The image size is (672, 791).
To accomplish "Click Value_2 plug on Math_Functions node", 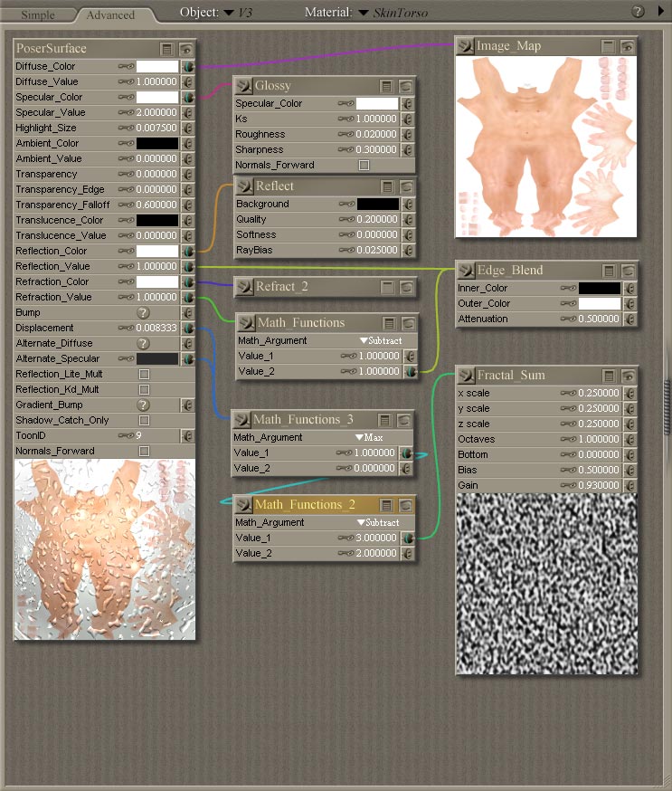I will pyautogui.click(x=411, y=372).
